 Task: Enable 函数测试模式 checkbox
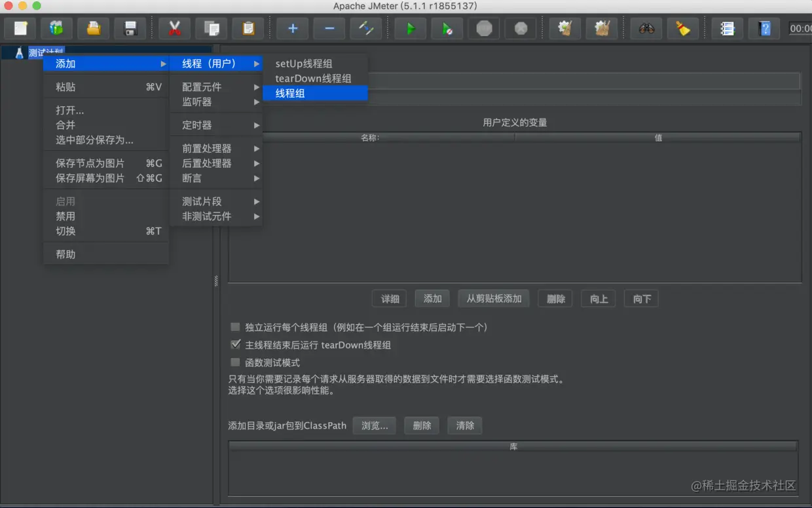235,362
